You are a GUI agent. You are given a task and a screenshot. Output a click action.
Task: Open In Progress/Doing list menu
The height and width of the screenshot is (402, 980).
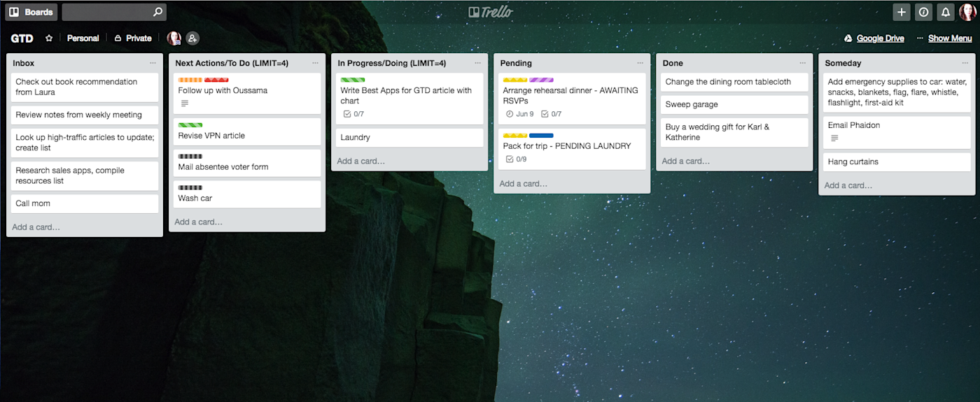pyautogui.click(x=477, y=63)
